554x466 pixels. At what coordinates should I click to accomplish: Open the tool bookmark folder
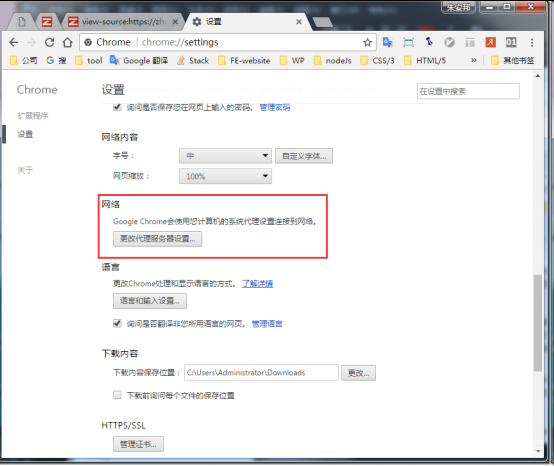89,61
